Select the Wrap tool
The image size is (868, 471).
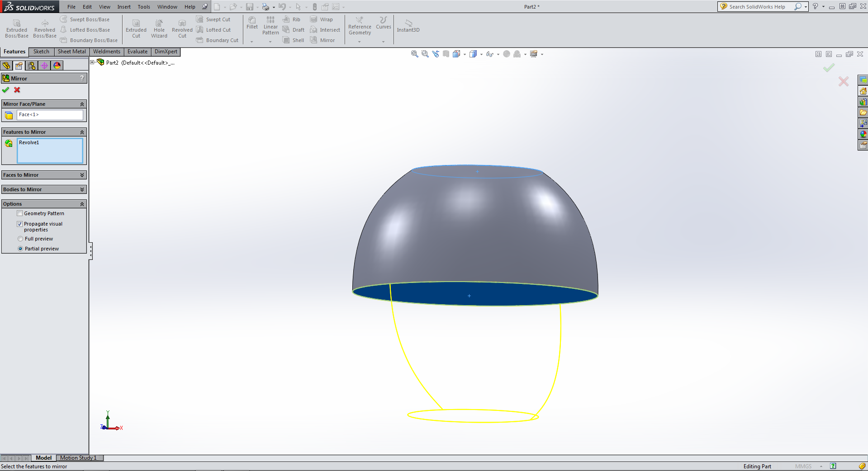pyautogui.click(x=322, y=19)
